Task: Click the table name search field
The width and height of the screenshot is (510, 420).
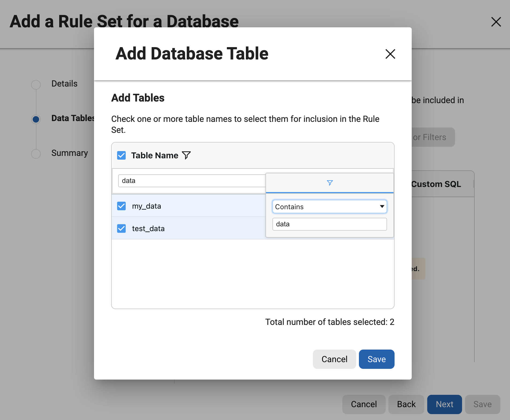Action: (191, 181)
